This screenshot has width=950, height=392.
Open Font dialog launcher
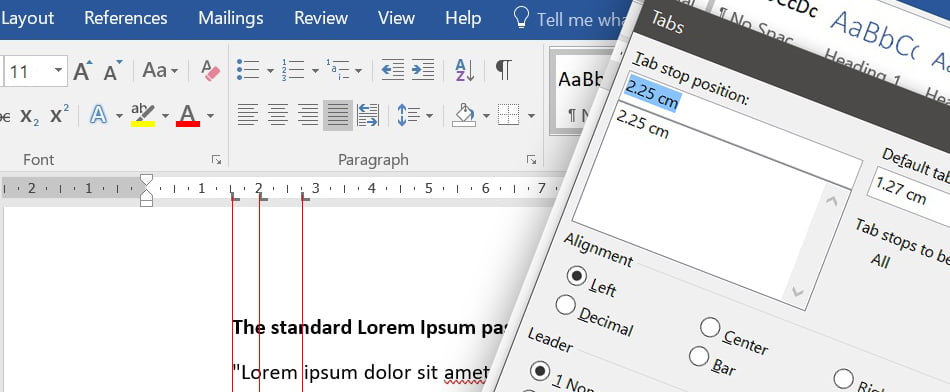pyautogui.click(x=216, y=160)
